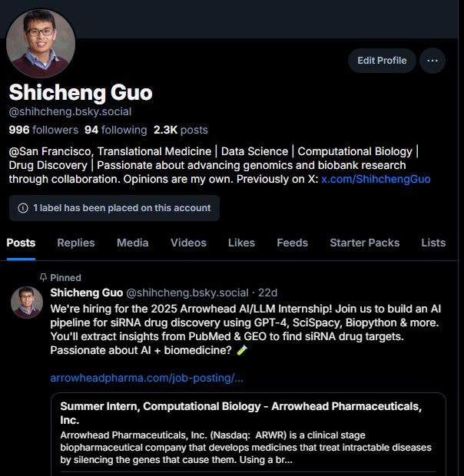Click the info icon on the label notice
Screen dimensions: 464x476
click(23, 208)
